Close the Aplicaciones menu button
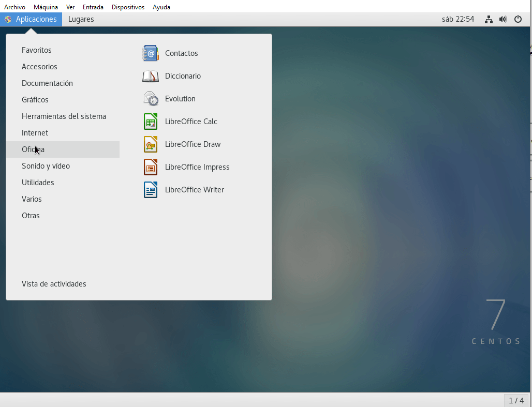 (x=31, y=19)
